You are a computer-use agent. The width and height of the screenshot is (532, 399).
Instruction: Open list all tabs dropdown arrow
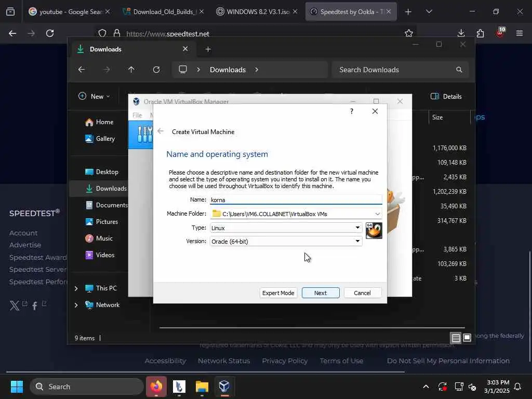tap(429, 11)
